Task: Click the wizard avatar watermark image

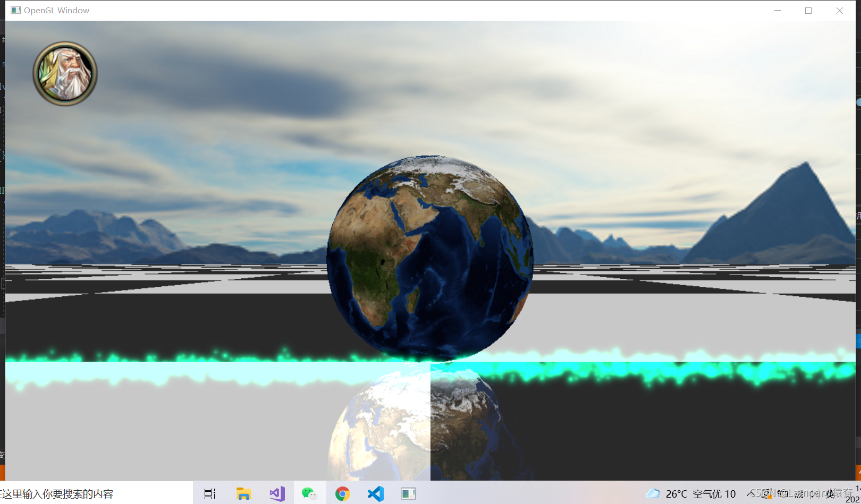Action: [x=65, y=73]
